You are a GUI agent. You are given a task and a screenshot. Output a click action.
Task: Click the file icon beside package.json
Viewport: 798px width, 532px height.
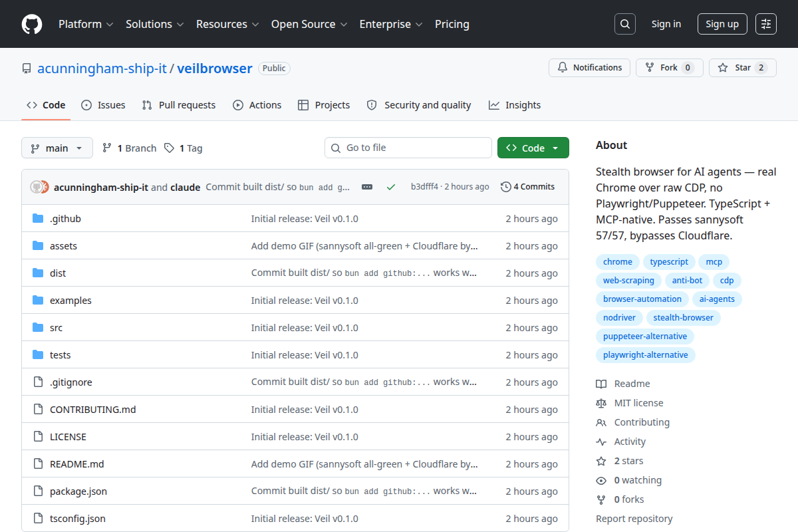pos(38,491)
